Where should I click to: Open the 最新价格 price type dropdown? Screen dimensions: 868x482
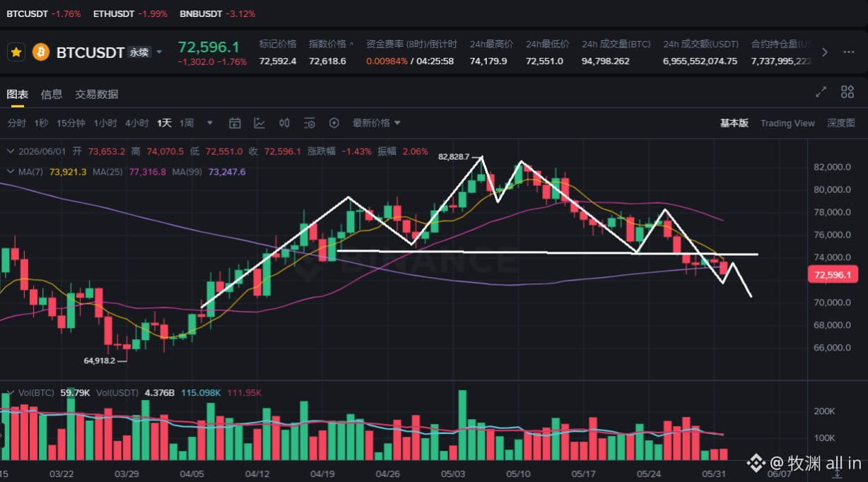[376, 123]
